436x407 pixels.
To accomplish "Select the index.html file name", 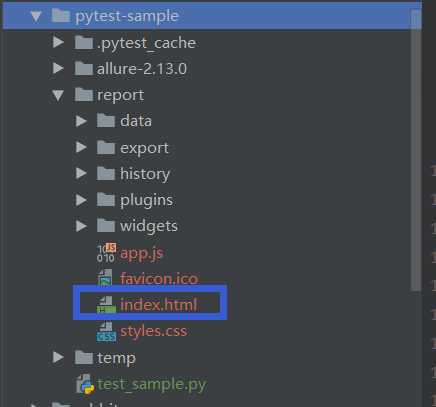I will coord(159,305).
